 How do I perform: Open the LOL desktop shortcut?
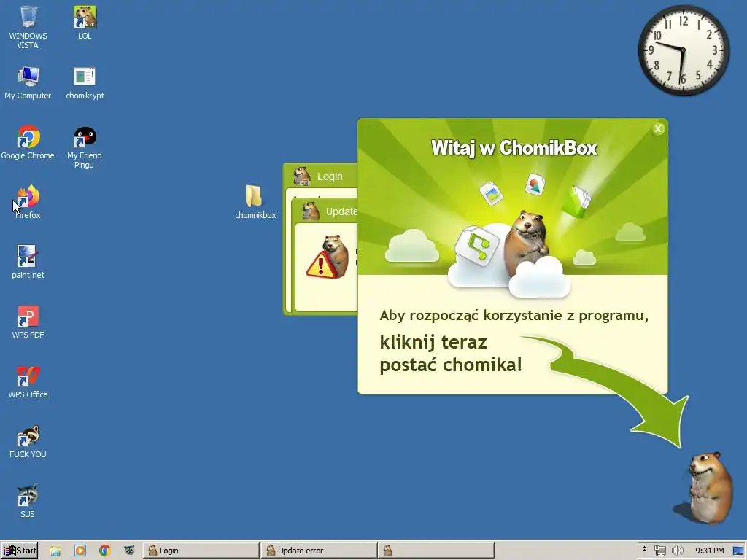tap(85, 23)
